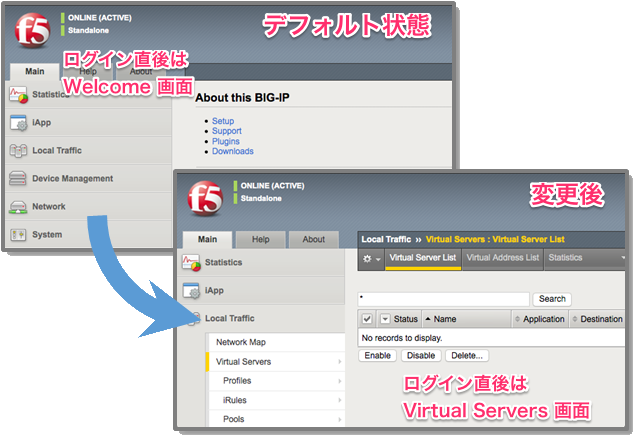Viewport: 640px width, 442px height.
Task: Click Statistics chart icon in default-state window
Action: click(x=19, y=95)
